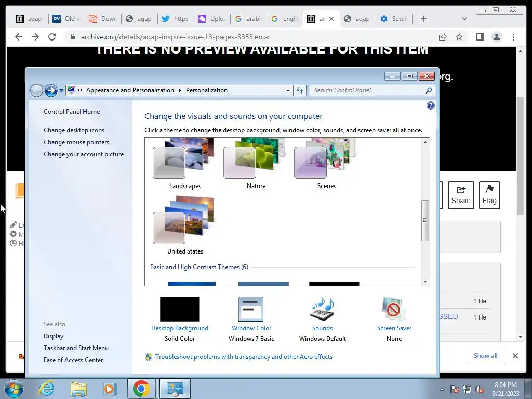Show hidden system tray icons
Image resolution: width=532 pixels, height=399 pixels.
[x=442, y=389]
